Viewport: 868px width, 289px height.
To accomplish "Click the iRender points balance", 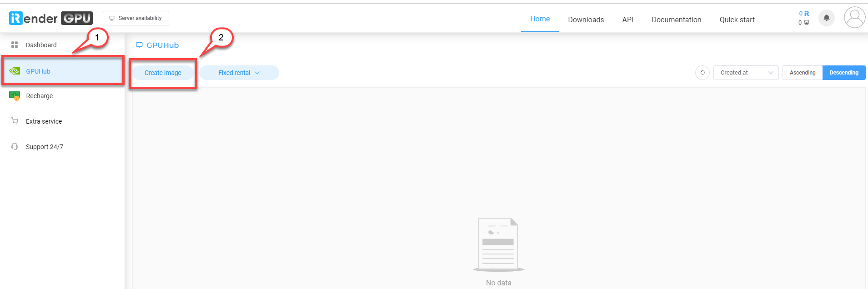I will [x=803, y=14].
